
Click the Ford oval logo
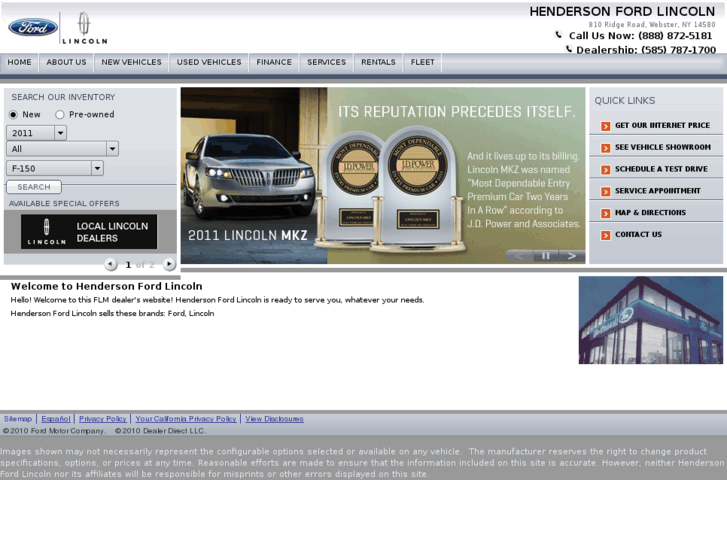pos(33,27)
